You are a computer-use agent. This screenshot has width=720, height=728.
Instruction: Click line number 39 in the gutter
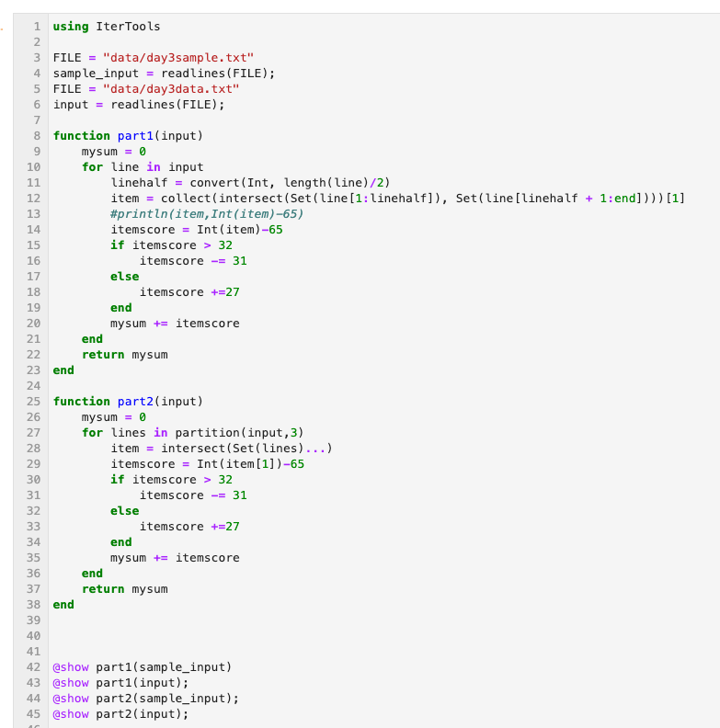33,620
